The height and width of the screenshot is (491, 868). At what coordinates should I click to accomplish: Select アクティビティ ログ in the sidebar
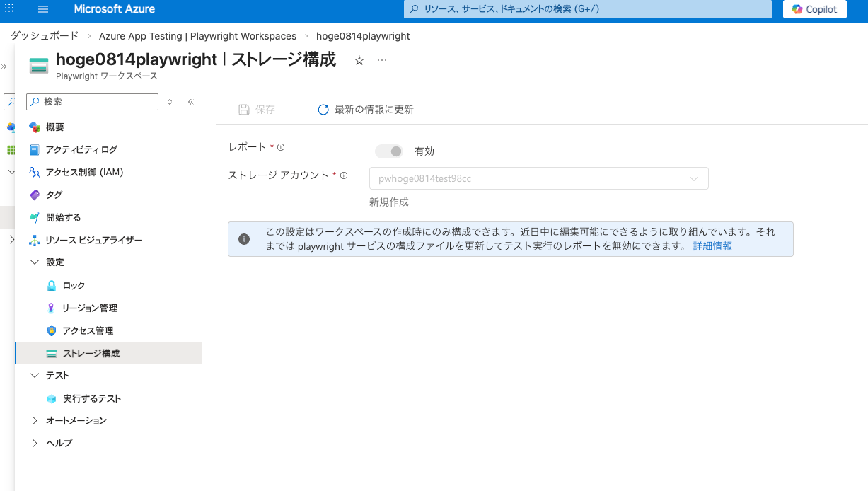[77, 149]
